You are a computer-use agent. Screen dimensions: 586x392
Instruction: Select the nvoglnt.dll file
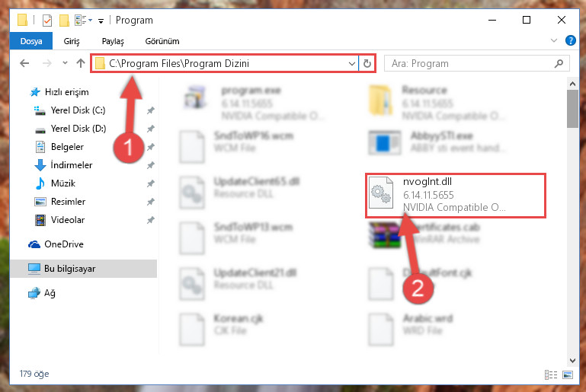[455, 195]
